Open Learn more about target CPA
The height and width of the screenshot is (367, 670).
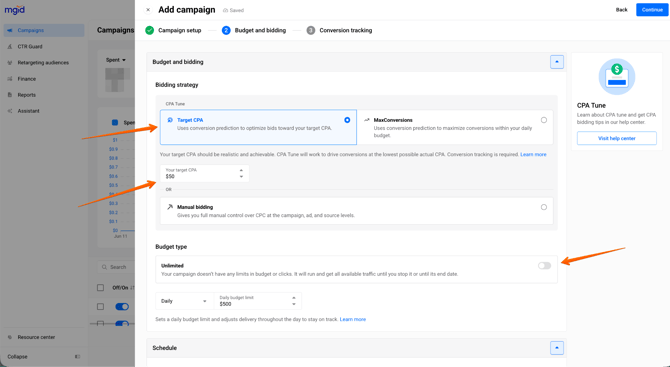(x=533, y=154)
